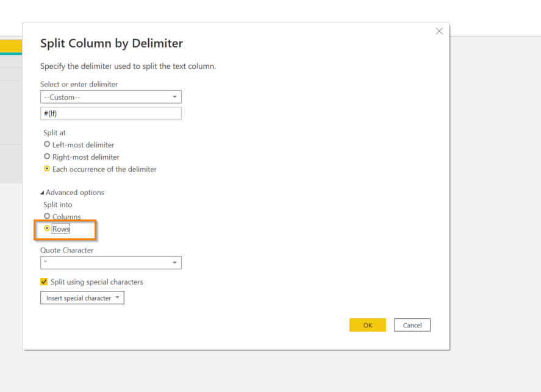This screenshot has height=392, width=541.
Task: Click the Cancel button
Action: click(412, 325)
